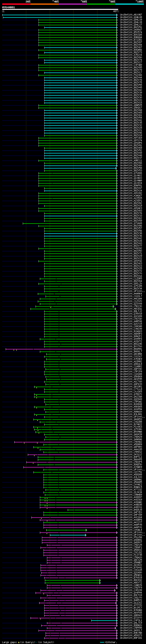
Task: Click the UniRef100_B8FID1 entry
Action: (131, 638)
